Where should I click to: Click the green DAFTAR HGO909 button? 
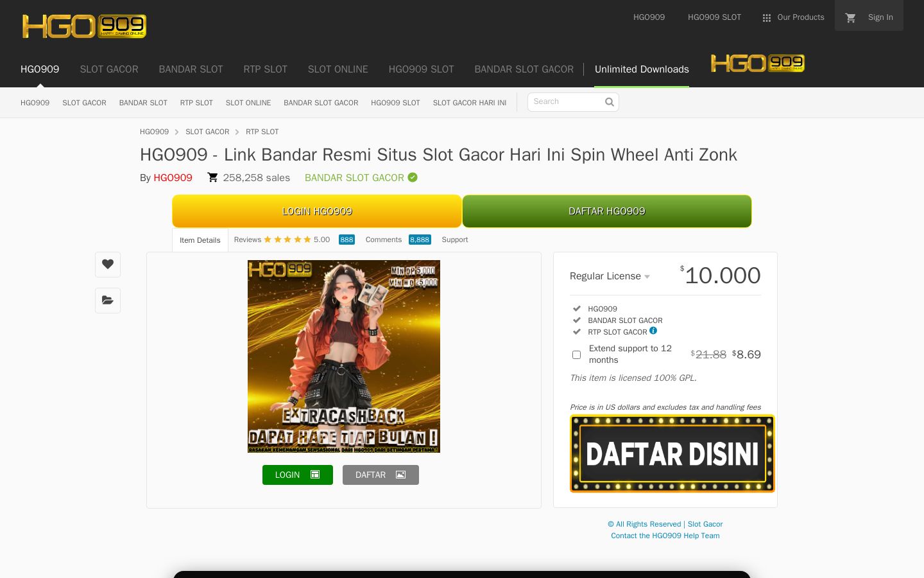click(607, 211)
